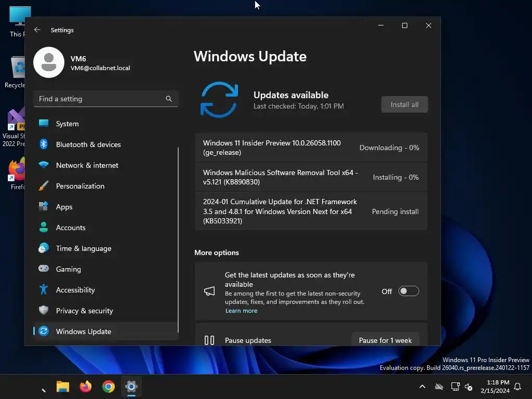Click the Learn more link
Viewport: 532px width, 399px height.
241,311
